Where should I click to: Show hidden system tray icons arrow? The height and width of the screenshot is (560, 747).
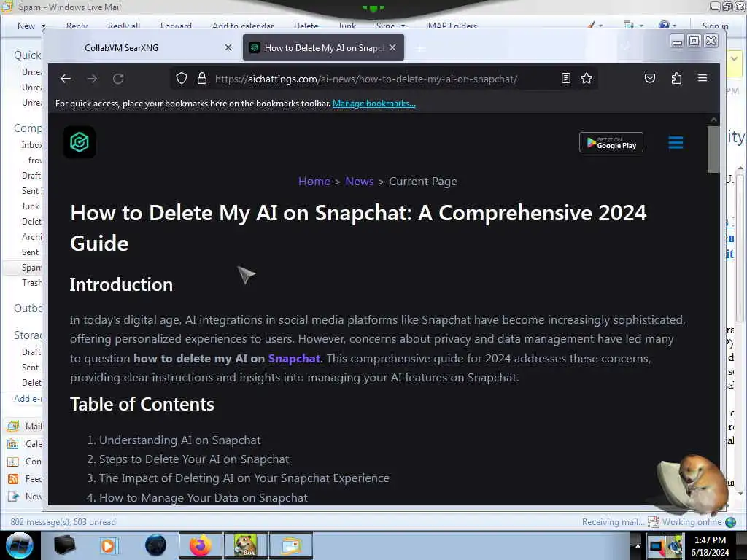click(x=637, y=545)
